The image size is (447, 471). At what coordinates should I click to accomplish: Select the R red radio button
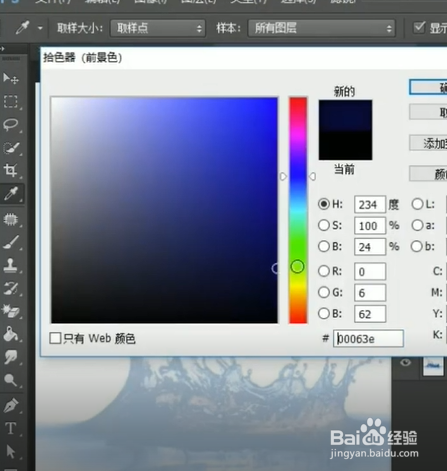pos(324,271)
